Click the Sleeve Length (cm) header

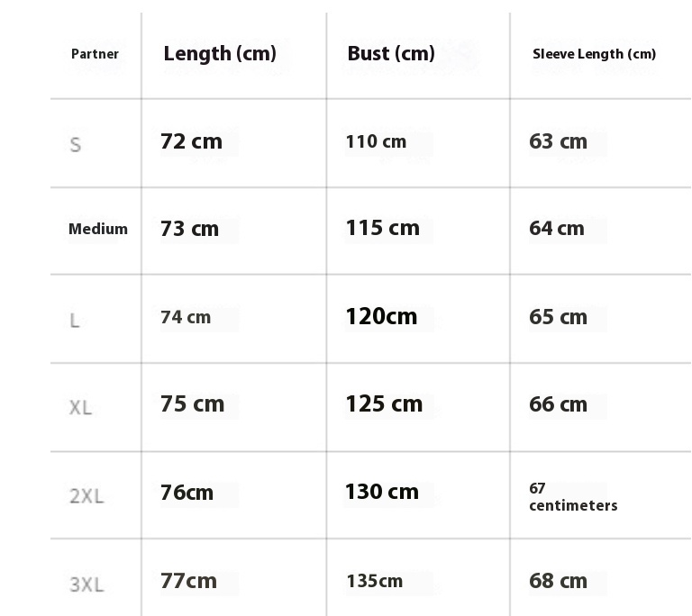tap(594, 54)
